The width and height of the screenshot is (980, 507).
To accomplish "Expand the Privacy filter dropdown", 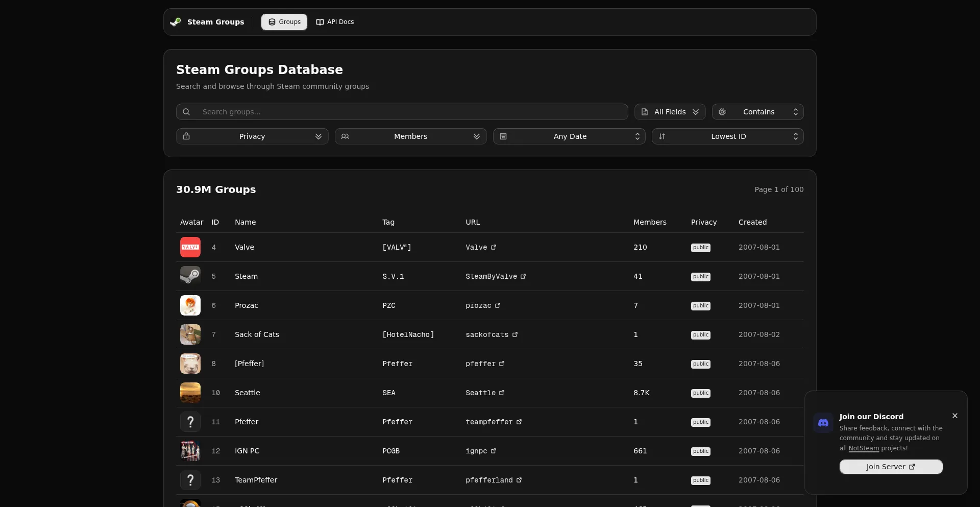I will [252, 136].
